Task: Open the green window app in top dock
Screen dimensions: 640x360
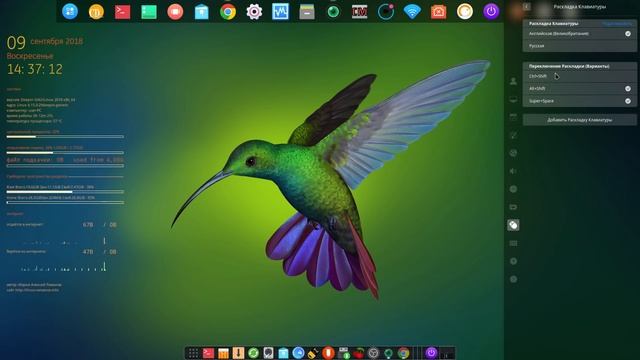Action: click(149, 12)
